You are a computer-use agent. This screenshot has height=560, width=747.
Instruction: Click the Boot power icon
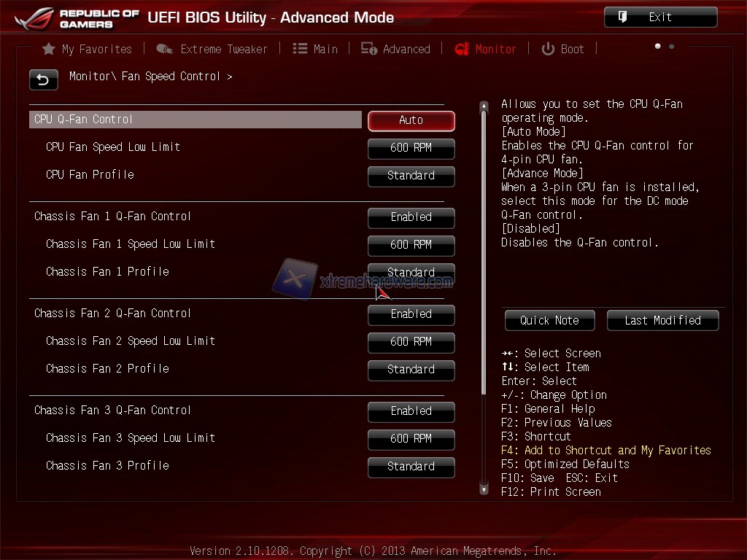point(548,49)
